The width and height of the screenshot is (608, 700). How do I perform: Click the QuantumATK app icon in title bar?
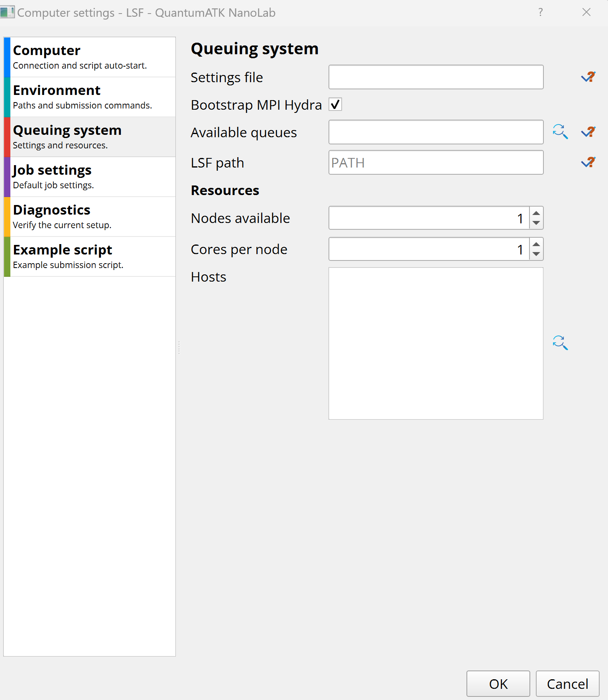7,12
